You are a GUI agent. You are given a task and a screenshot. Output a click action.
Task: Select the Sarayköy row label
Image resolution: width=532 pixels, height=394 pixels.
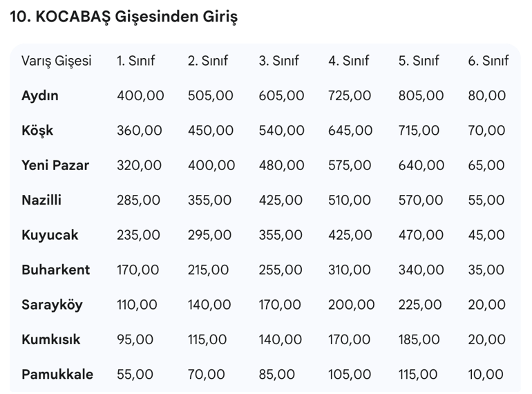pos(52,305)
